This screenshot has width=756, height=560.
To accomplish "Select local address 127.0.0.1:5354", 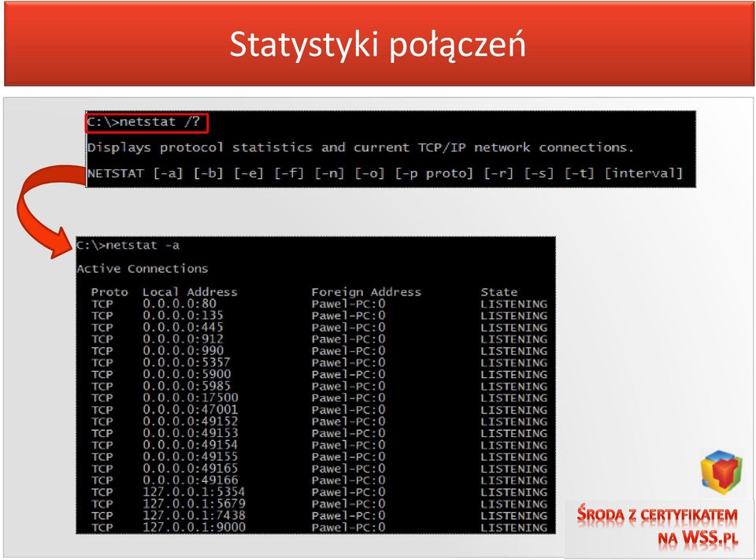I will (194, 492).
